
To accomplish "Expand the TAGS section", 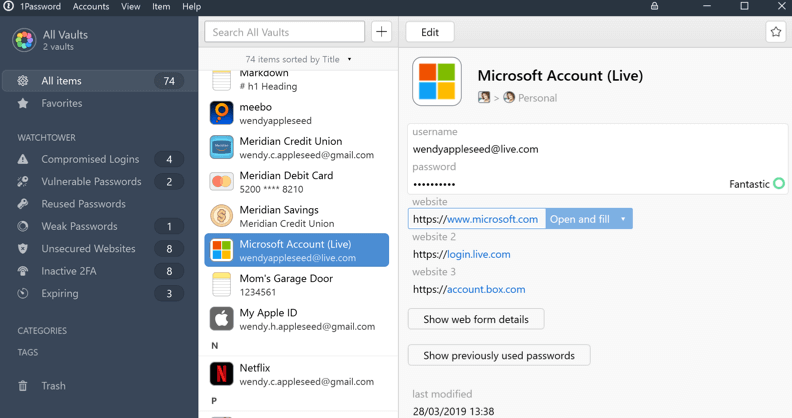I will [28, 352].
